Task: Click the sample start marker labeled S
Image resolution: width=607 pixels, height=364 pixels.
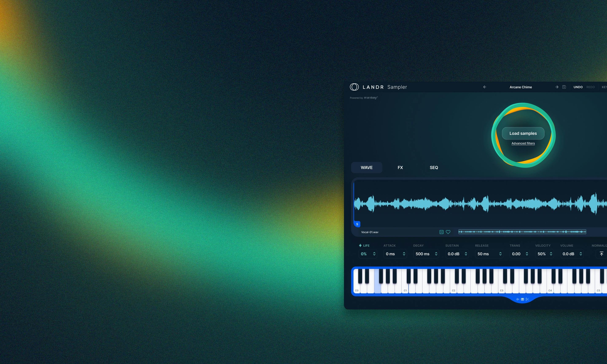Action: click(x=357, y=224)
